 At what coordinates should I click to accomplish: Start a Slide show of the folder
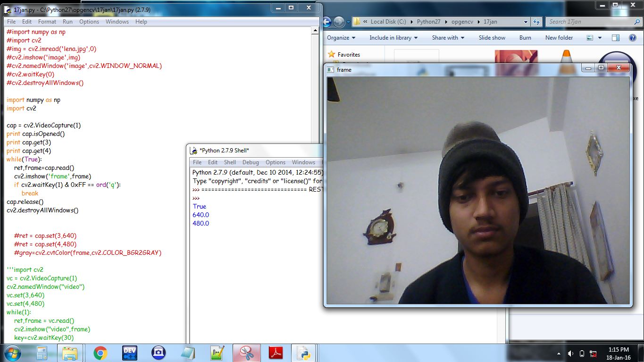pos(492,37)
